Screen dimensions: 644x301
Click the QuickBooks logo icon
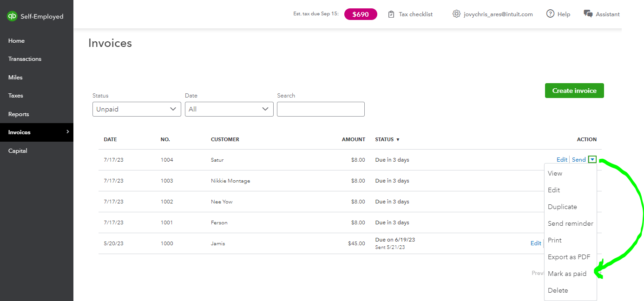pos(12,16)
